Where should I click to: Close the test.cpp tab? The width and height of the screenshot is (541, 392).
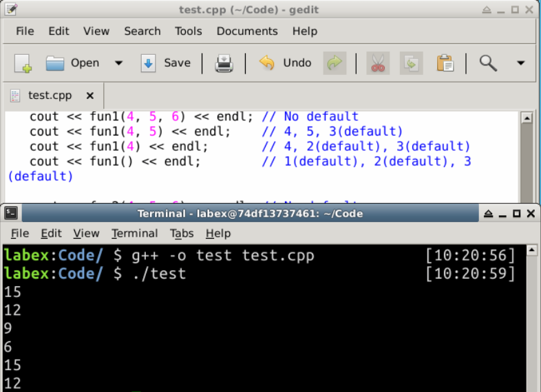coord(89,96)
